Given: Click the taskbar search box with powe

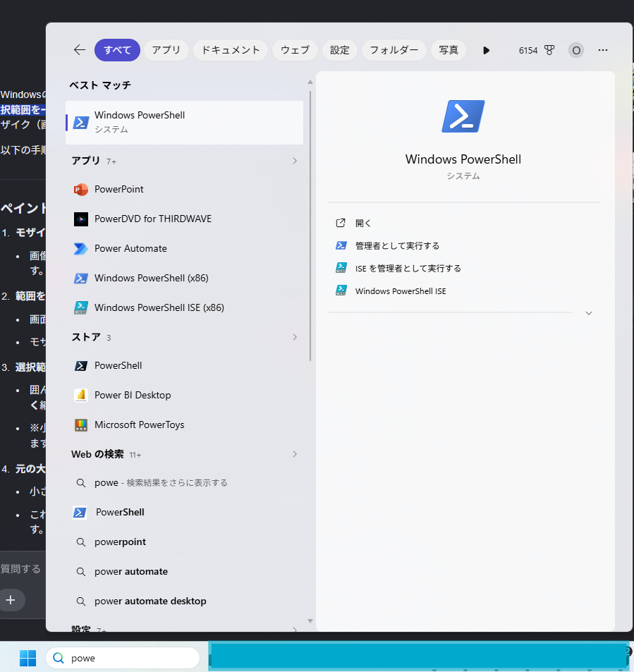Looking at the screenshot, I should coord(123,658).
